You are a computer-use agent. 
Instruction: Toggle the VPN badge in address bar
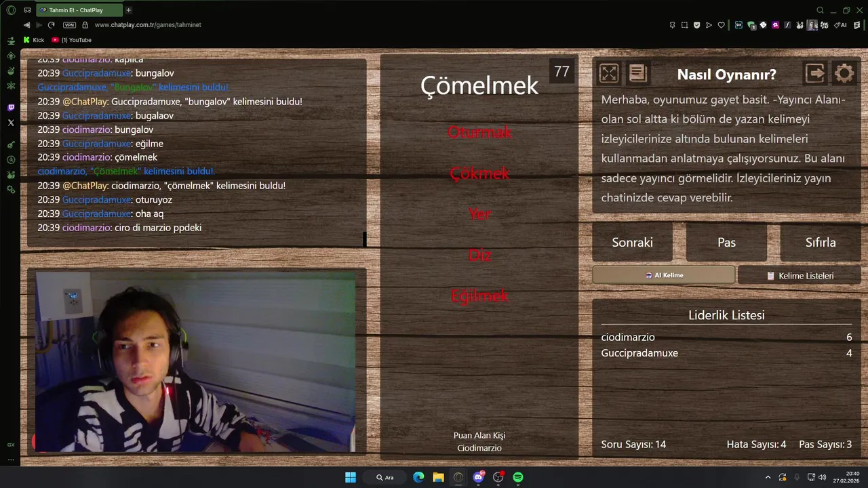coord(69,25)
